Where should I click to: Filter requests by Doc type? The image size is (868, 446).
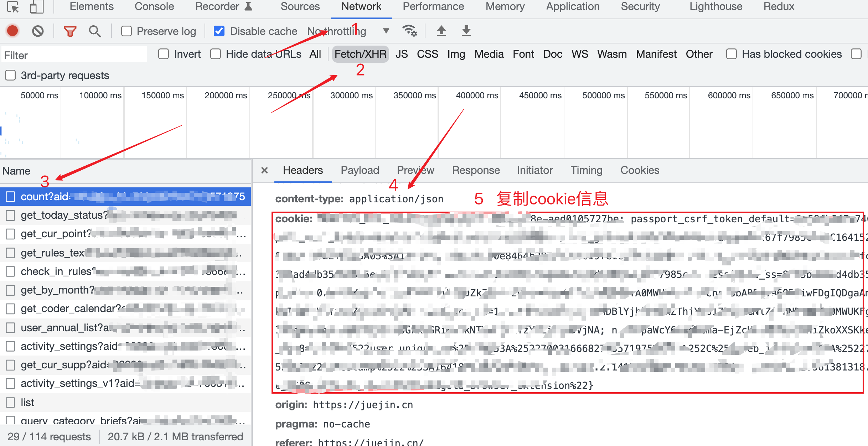(552, 54)
